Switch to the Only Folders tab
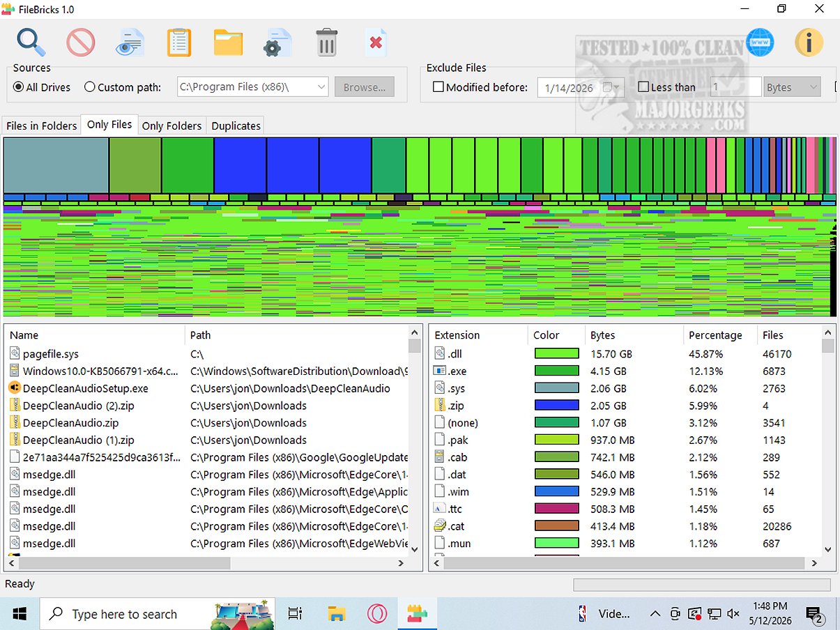This screenshot has height=630, width=840. (x=171, y=125)
